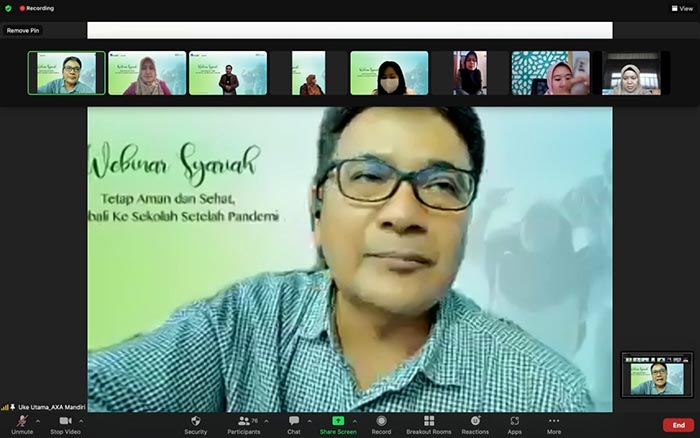
Task: Expand the arrow next to Share Screen
Action: (355, 421)
